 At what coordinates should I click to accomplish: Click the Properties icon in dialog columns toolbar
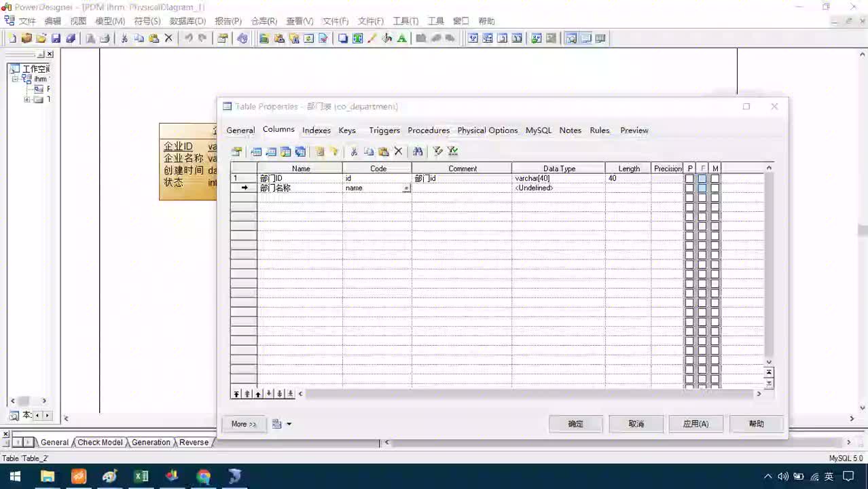(236, 151)
